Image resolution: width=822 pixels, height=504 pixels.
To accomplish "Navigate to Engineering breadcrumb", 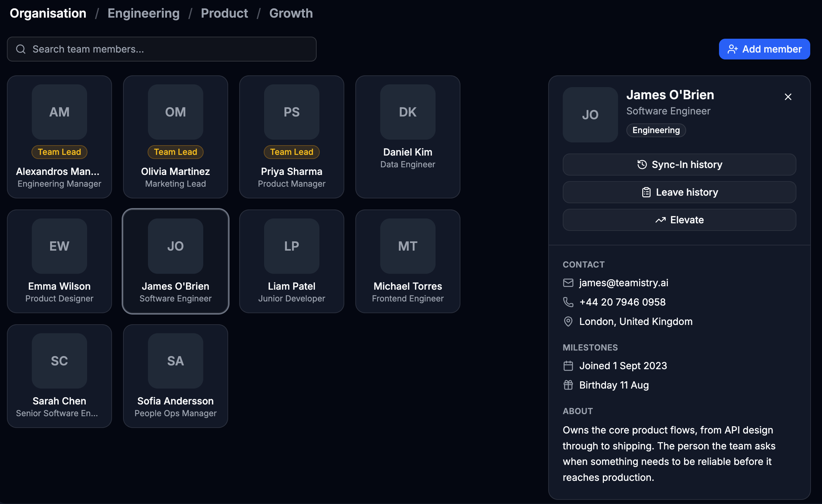I will coord(143,13).
